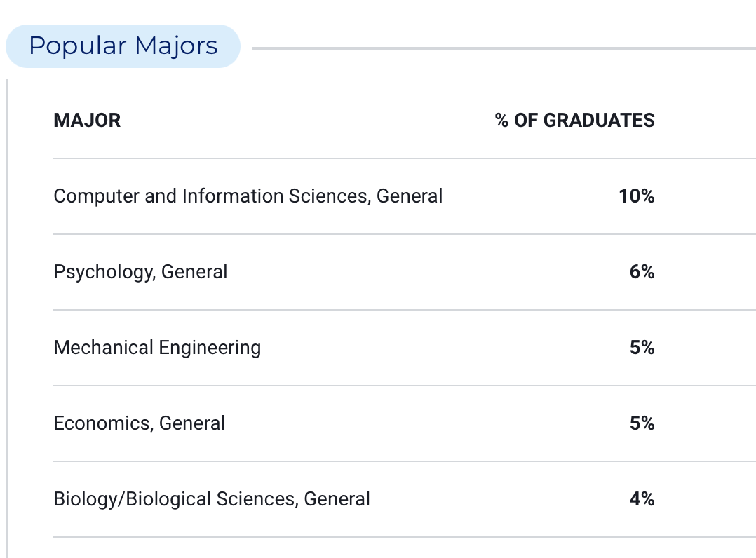The image size is (756, 558).
Task: Click the word Engineering in the third row
Action: 210,348
